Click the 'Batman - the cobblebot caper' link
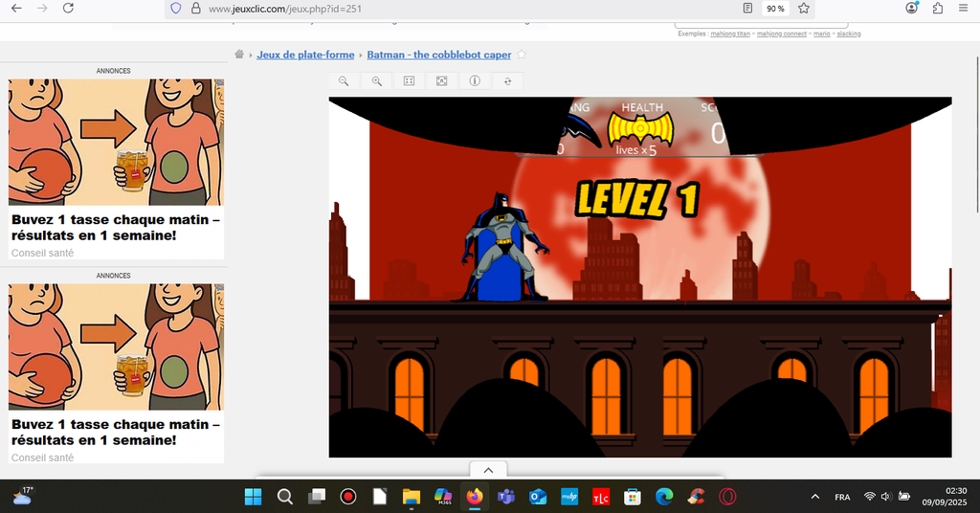 pyautogui.click(x=439, y=55)
